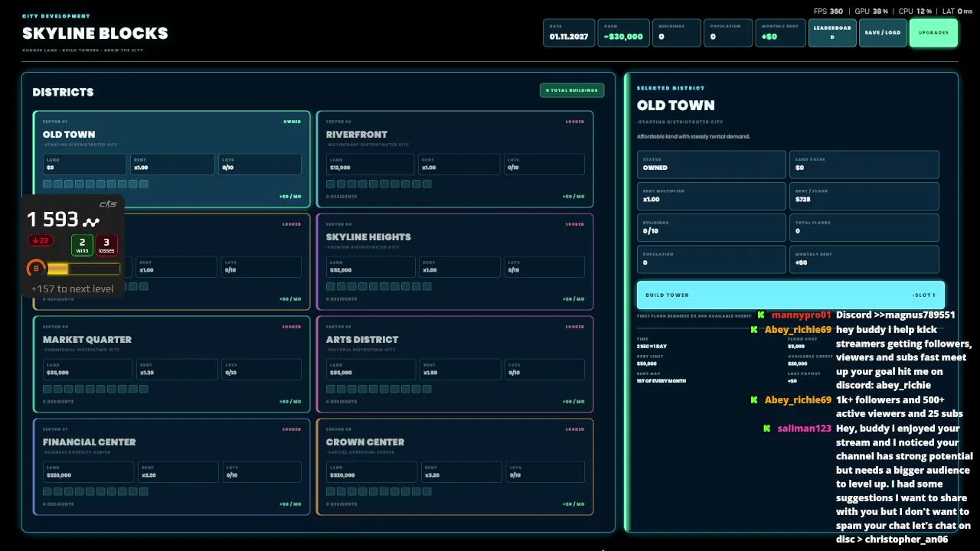Click the Rent Multiplier x1.00 detail box

(x=711, y=196)
